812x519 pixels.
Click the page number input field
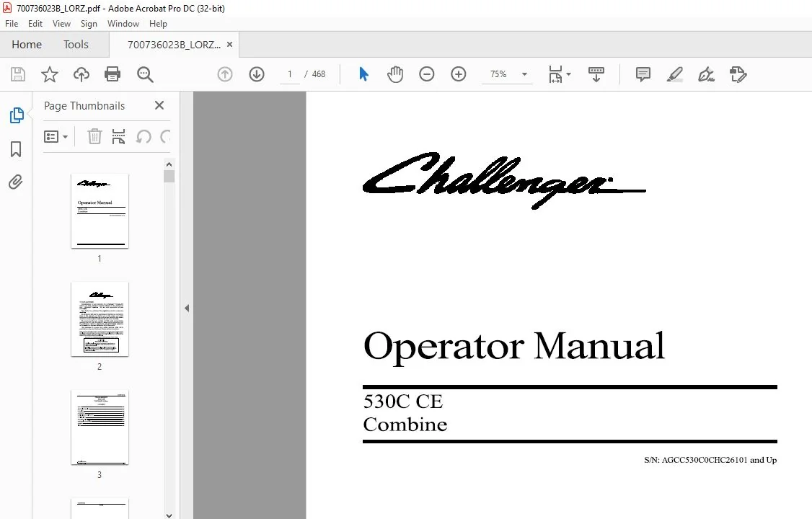[290, 74]
